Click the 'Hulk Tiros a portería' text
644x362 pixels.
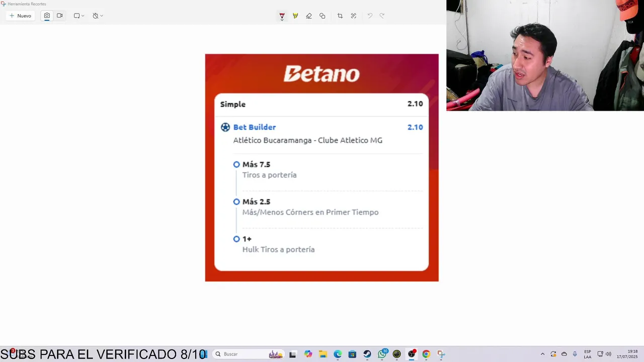click(x=278, y=249)
